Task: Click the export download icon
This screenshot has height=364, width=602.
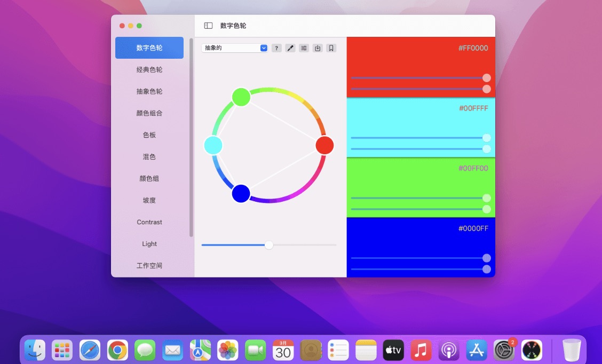Action: pyautogui.click(x=318, y=48)
